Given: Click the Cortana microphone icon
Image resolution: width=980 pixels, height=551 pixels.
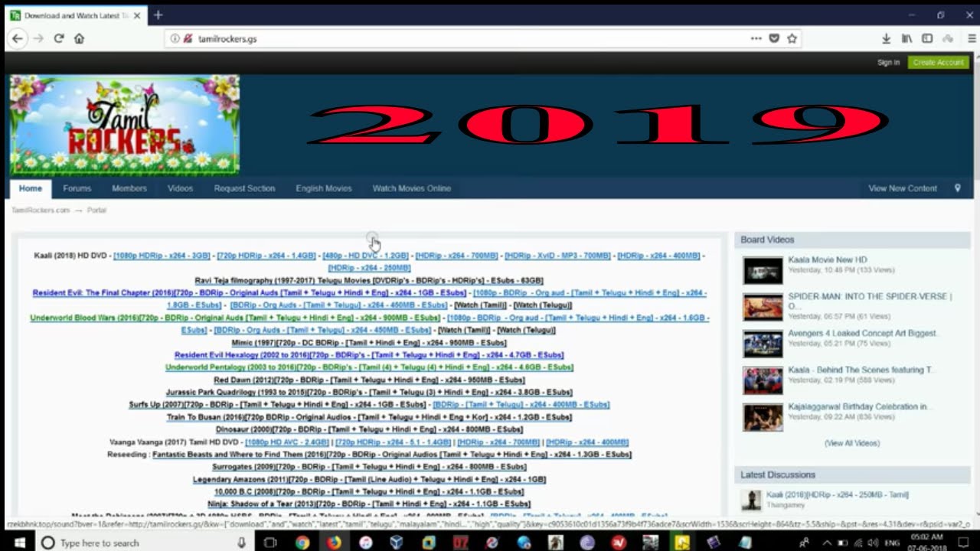Looking at the screenshot, I should pos(242,543).
